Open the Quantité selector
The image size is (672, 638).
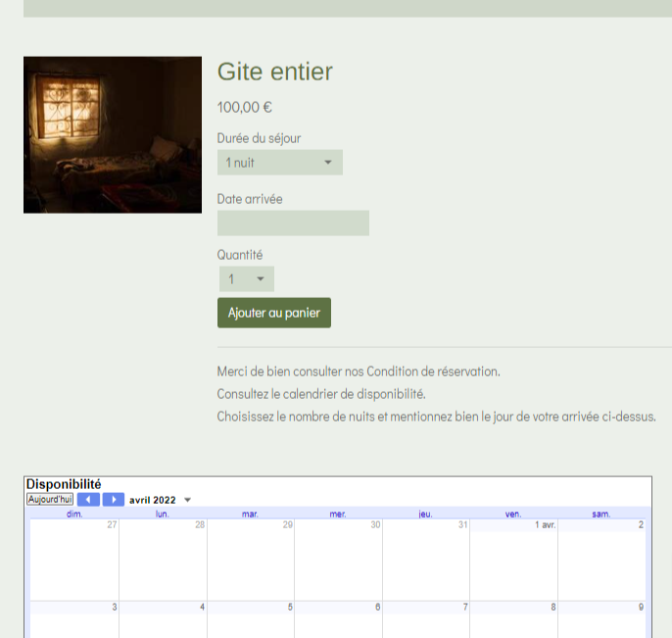[x=245, y=279]
